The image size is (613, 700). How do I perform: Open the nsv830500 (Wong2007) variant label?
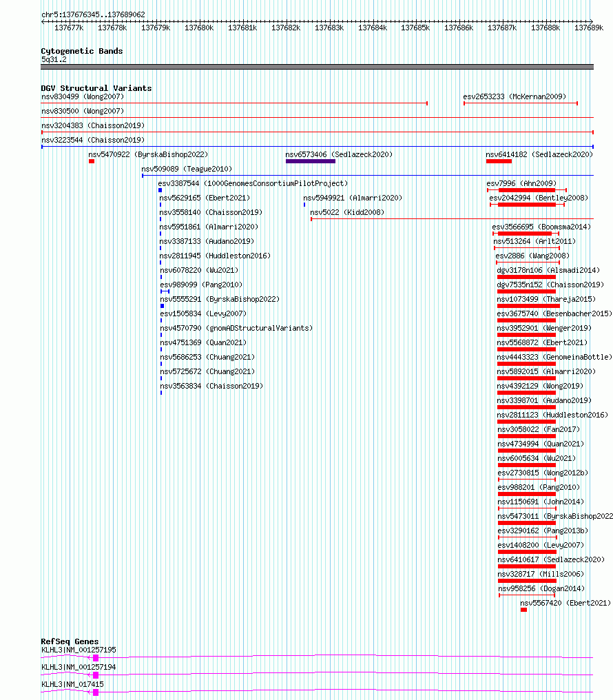coord(83,111)
